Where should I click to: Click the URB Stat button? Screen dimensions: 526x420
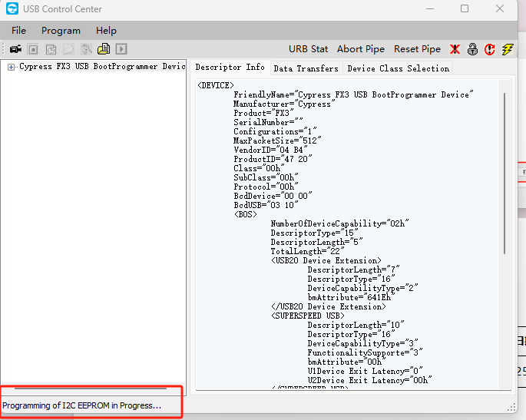pos(308,49)
